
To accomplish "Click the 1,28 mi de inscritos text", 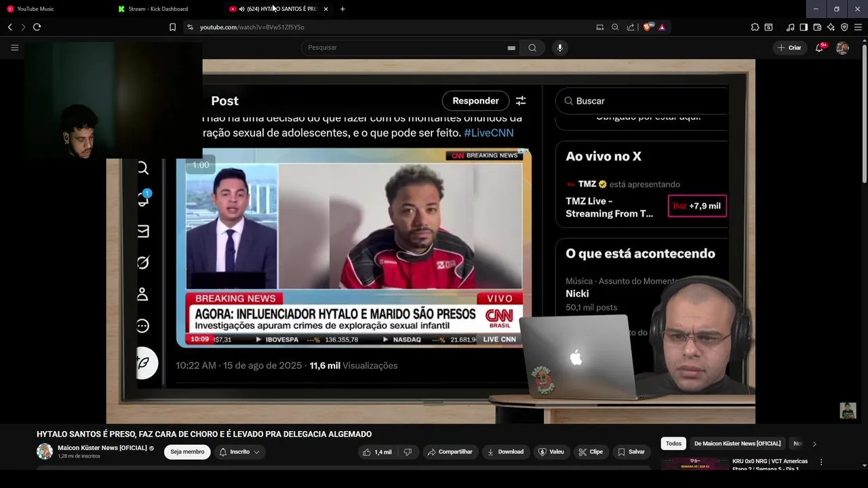I will pos(79,456).
